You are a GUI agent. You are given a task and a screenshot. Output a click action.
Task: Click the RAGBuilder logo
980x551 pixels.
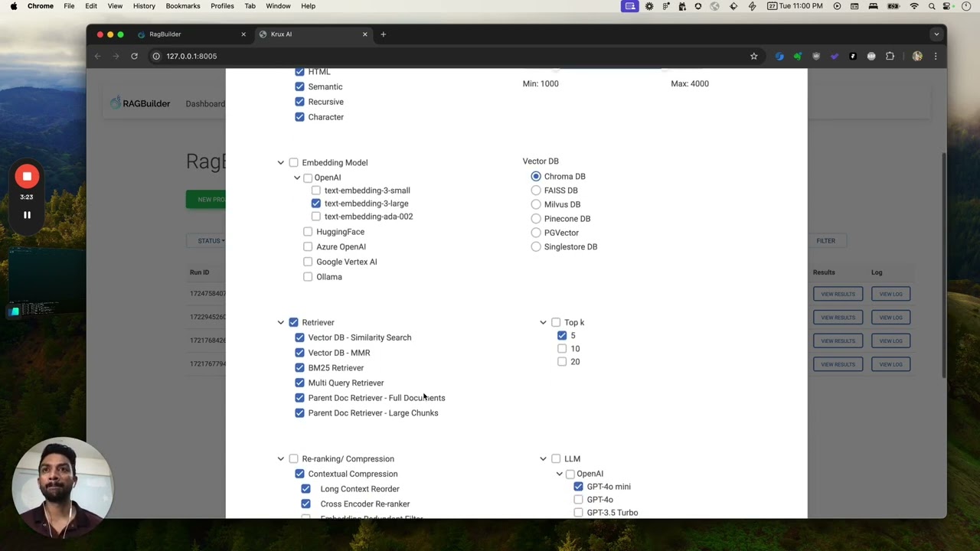[x=139, y=103]
